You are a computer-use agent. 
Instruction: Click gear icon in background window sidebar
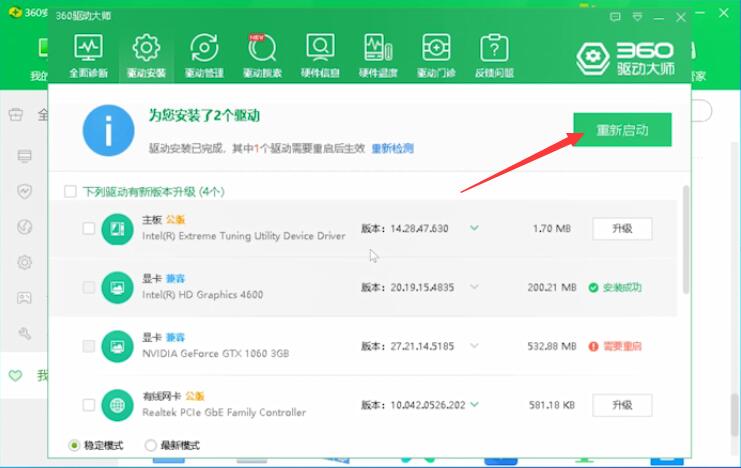(x=24, y=262)
